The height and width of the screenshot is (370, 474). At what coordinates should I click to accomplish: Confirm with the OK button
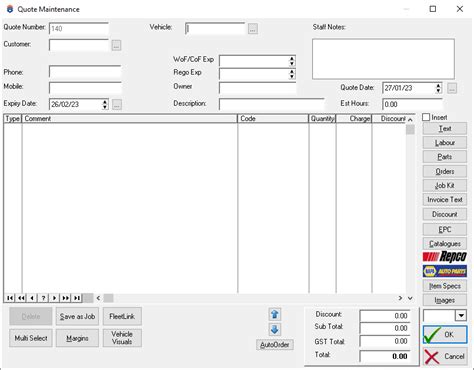[x=445, y=335]
